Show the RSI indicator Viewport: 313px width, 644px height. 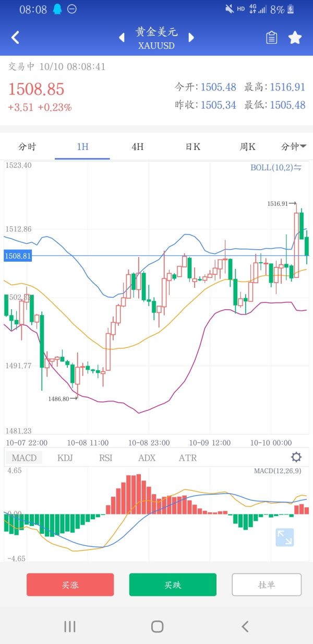click(x=106, y=458)
